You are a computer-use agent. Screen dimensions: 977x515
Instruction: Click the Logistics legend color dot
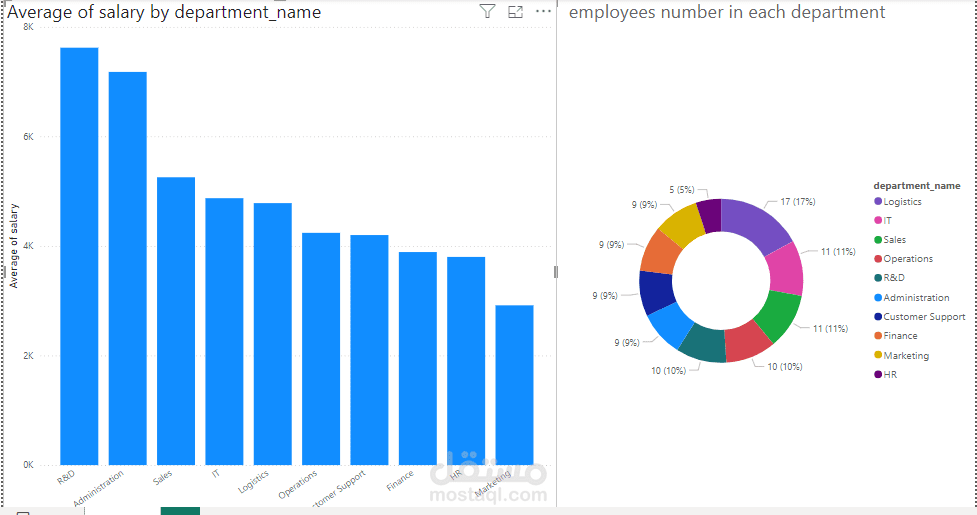pyautogui.click(x=878, y=201)
